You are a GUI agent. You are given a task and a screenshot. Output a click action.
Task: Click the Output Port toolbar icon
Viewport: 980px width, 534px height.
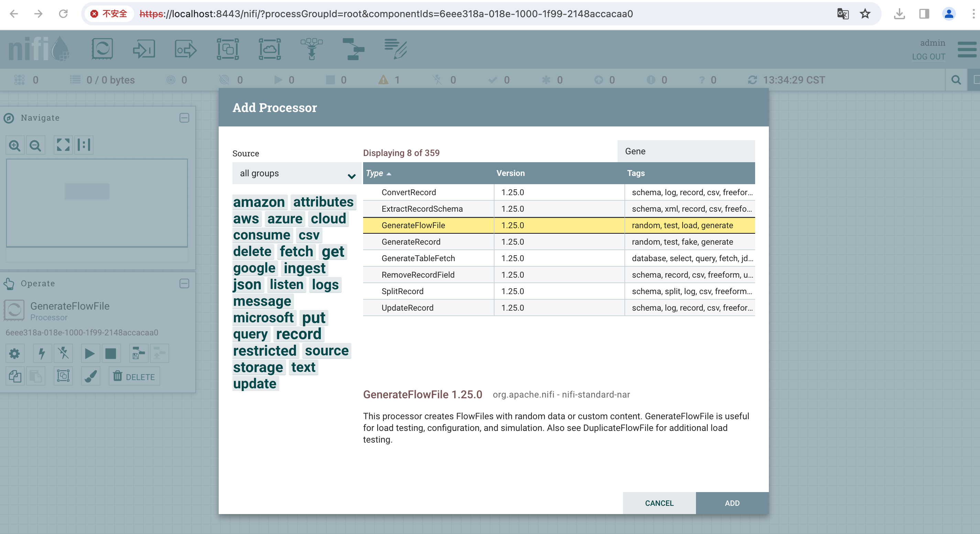coord(186,49)
